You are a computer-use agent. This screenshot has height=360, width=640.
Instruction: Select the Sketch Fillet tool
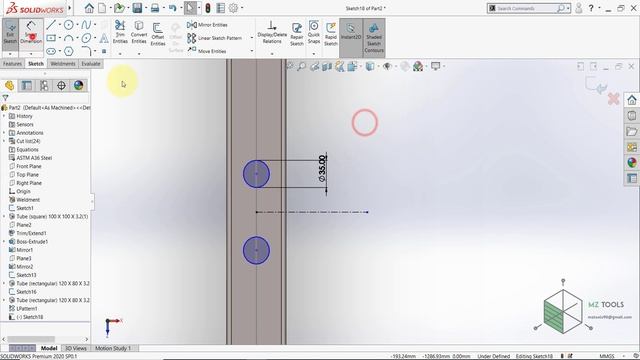(x=86, y=51)
